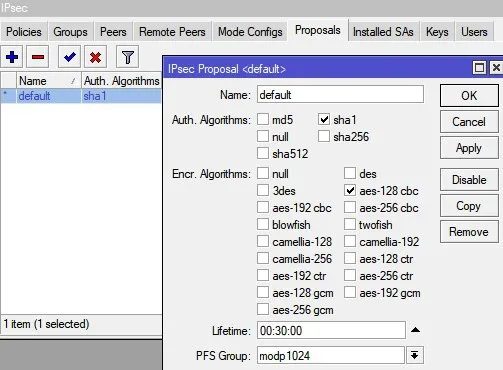Click the Remove button in dialog
This screenshot has height=370, width=503.
(469, 232)
